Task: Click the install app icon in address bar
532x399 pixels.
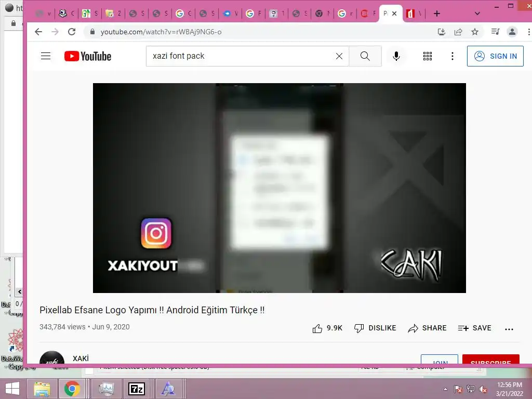Action: (x=442, y=32)
